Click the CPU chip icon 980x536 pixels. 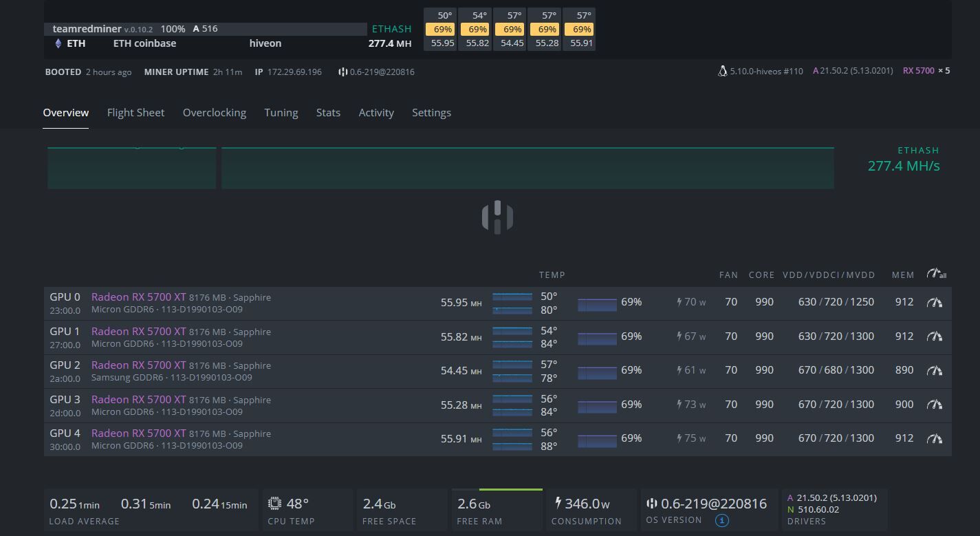click(274, 503)
